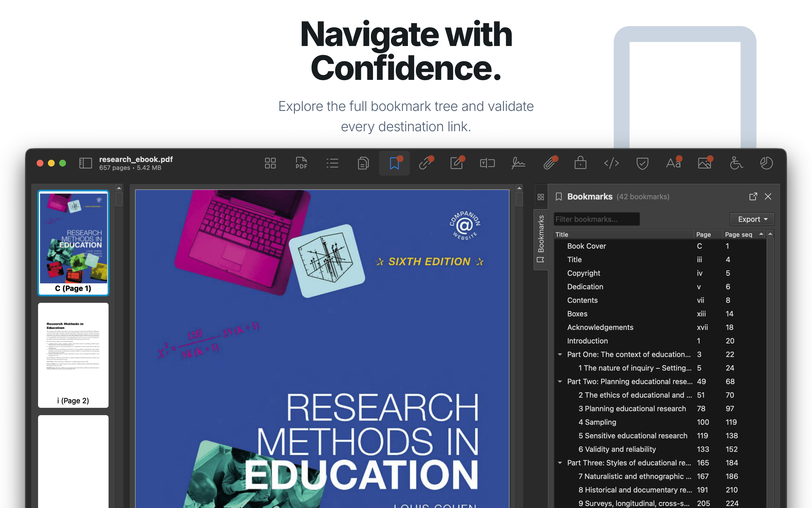Click the 657 pages · 5.42 MB text
The height and width of the screenshot is (508, 812).
click(130, 168)
